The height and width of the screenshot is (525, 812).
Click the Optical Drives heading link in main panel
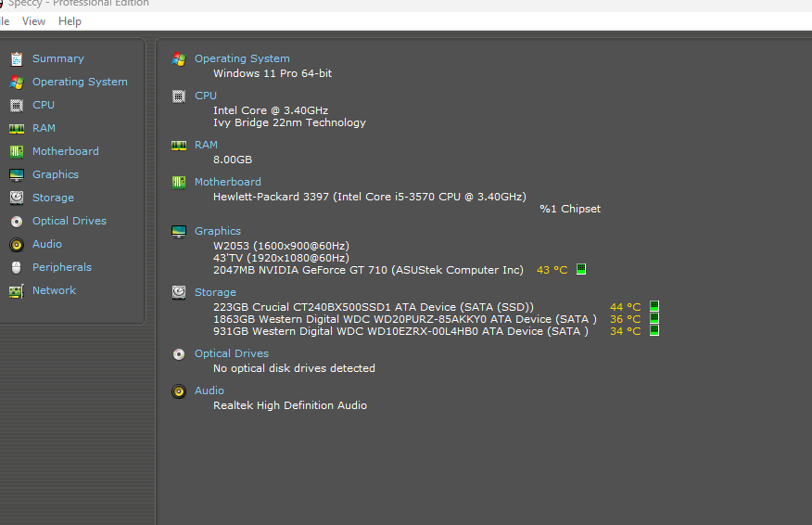click(232, 353)
